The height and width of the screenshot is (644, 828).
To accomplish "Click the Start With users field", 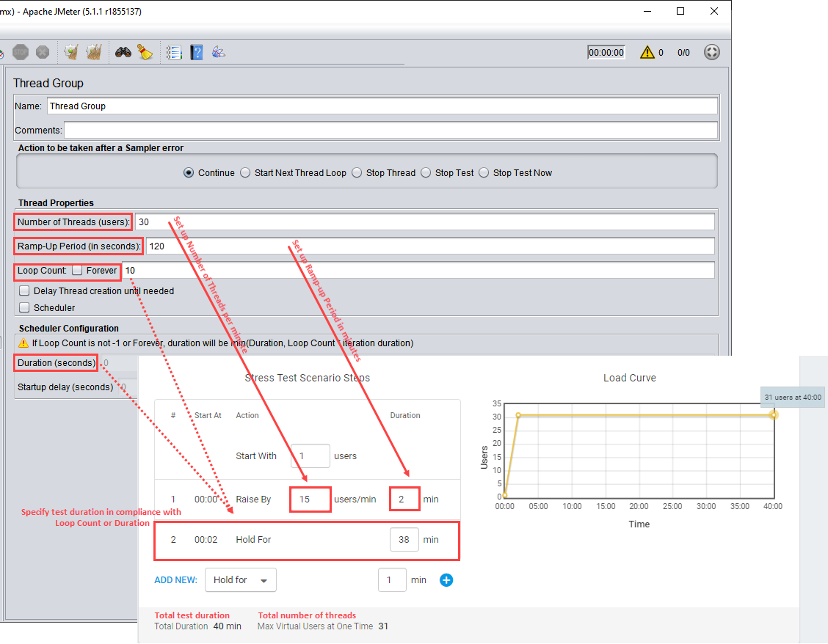I will tap(310, 456).
